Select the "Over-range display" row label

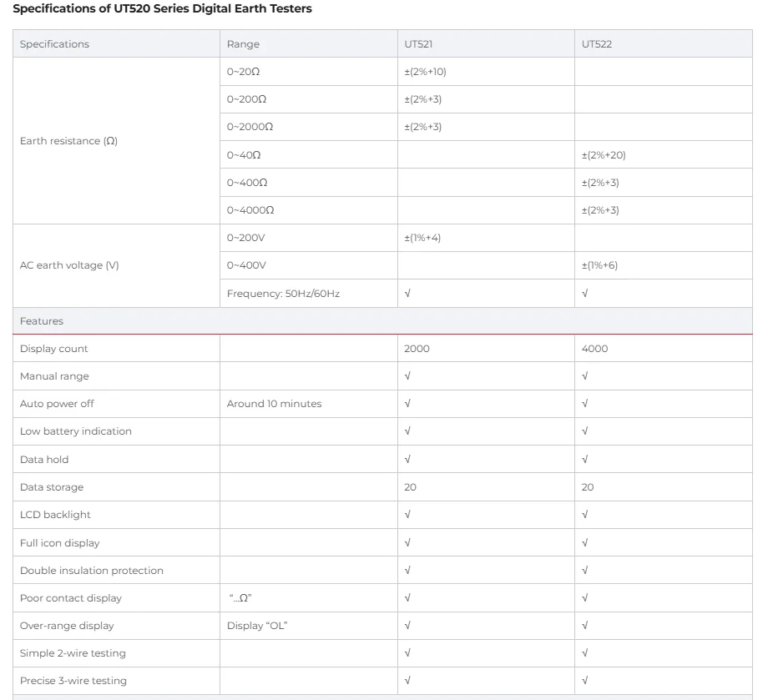67,626
